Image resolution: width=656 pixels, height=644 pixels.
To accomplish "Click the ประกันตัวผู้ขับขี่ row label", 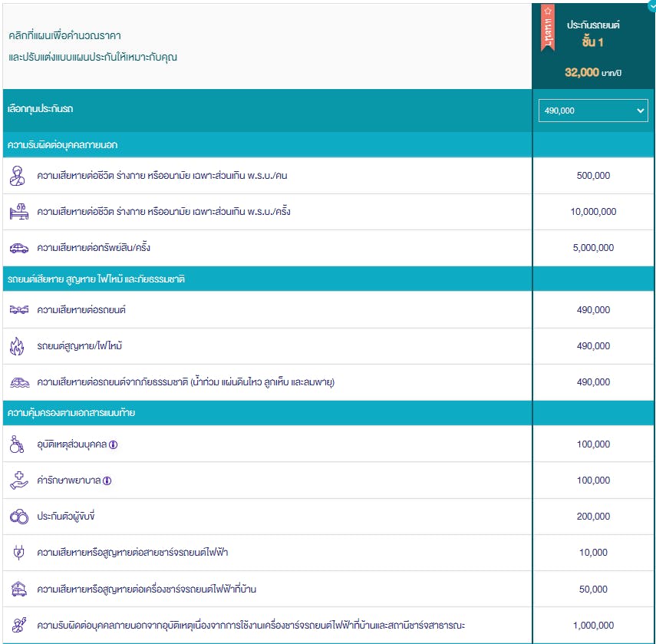I will (66, 517).
